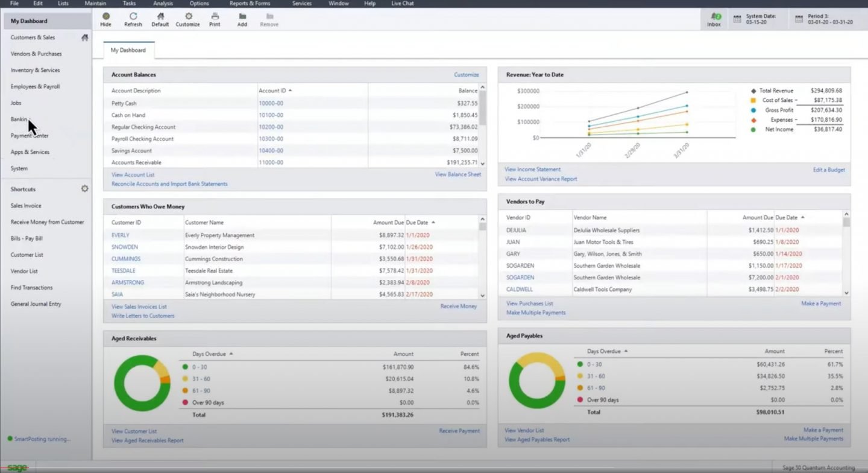The width and height of the screenshot is (868, 473).
Task: Click the System Date calendar icon
Action: pos(737,19)
